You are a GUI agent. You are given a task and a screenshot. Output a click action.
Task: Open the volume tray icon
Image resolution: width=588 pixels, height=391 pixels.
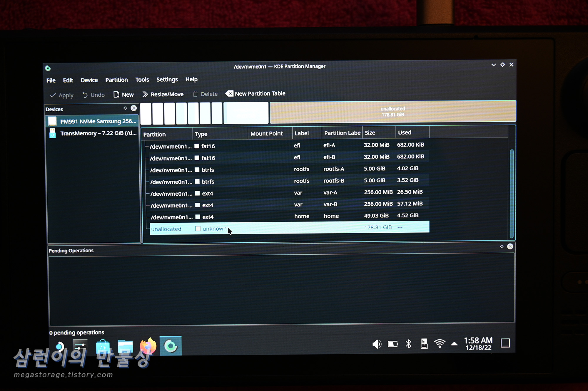click(377, 344)
